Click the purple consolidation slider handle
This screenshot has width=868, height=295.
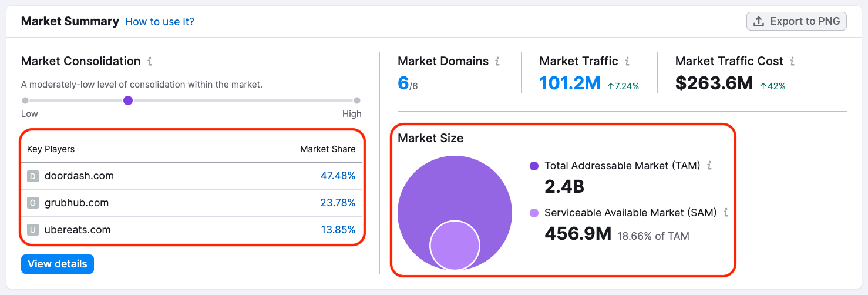(128, 100)
